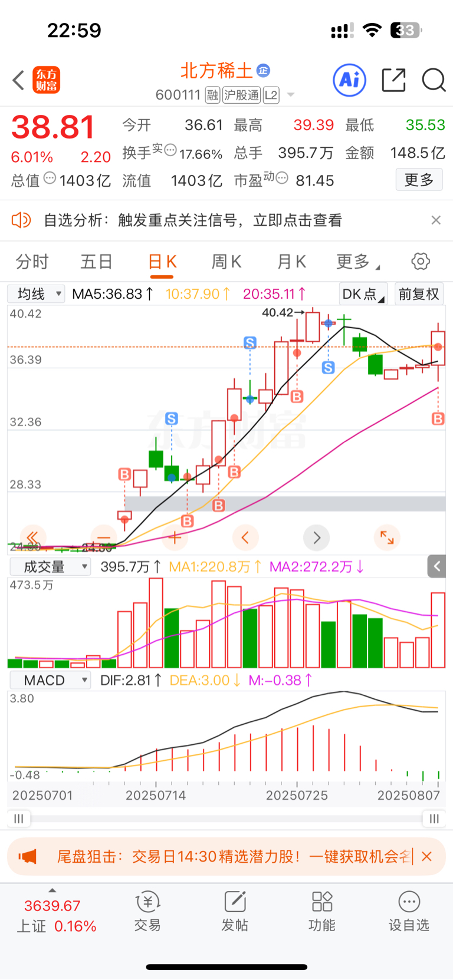The width and height of the screenshot is (453, 980).
Task: Jump chart to earliest with double-left arrow
Action: 32,537
